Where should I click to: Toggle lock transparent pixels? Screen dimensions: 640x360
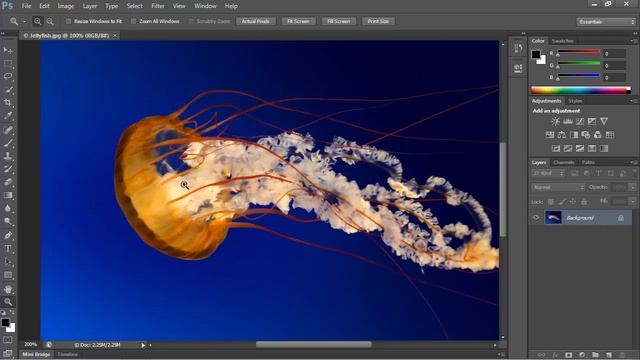pyautogui.click(x=551, y=202)
